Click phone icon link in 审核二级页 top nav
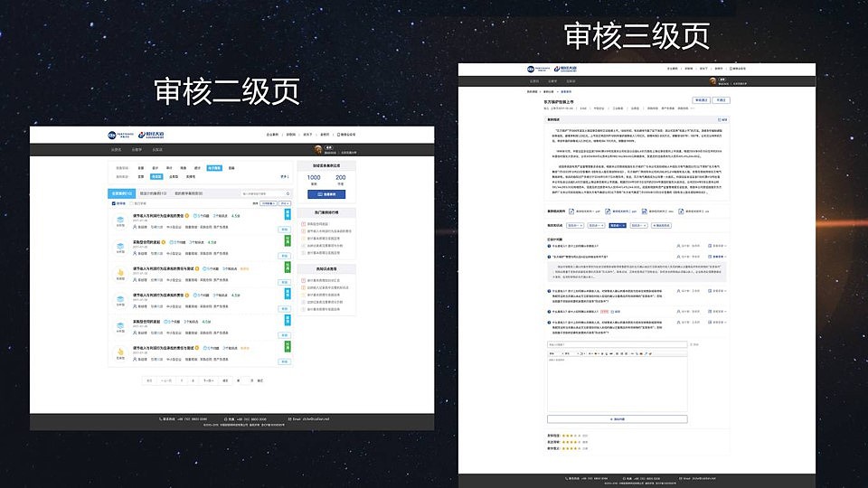 tap(346, 135)
